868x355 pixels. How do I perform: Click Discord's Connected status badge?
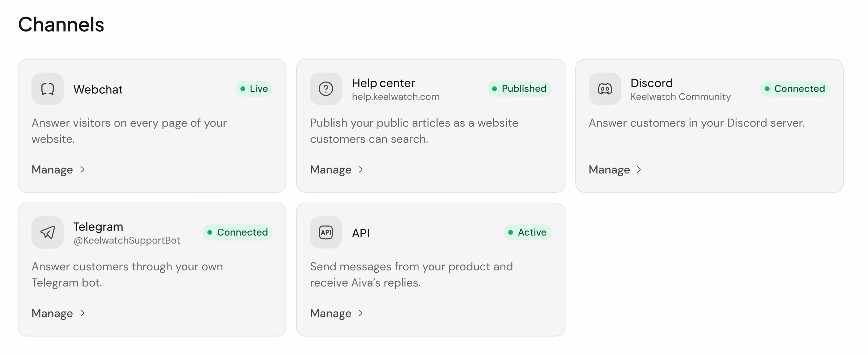(x=795, y=89)
